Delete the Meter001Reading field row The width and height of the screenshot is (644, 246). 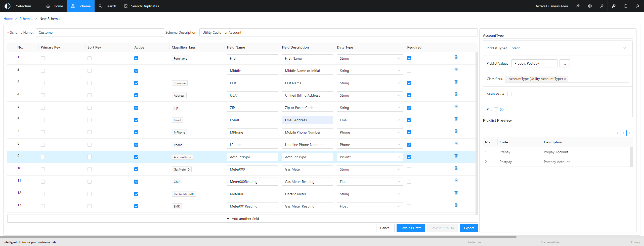[x=456, y=205]
